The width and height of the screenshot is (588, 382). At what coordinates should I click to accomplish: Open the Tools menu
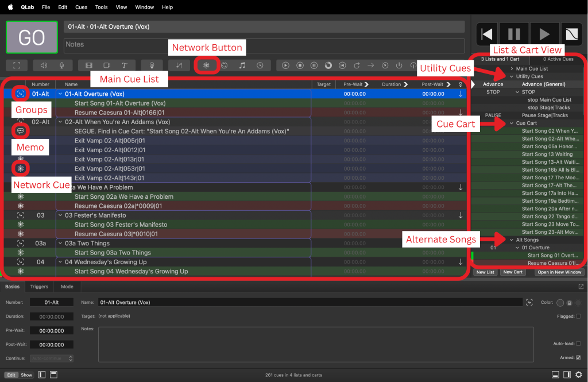pyautogui.click(x=101, y=7)
